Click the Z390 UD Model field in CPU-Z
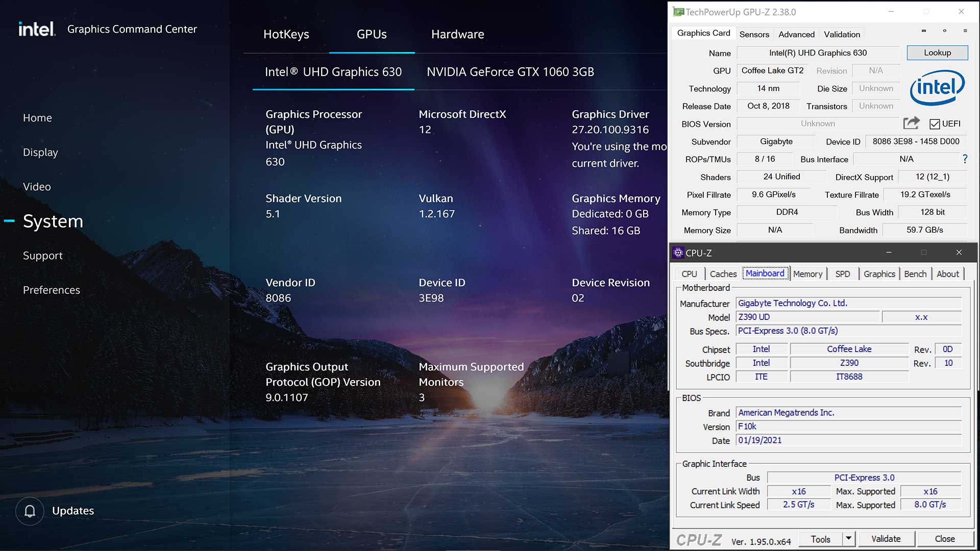Image resolution: width=980 pixels, height=551 pixels. click(x=808, y=317)
